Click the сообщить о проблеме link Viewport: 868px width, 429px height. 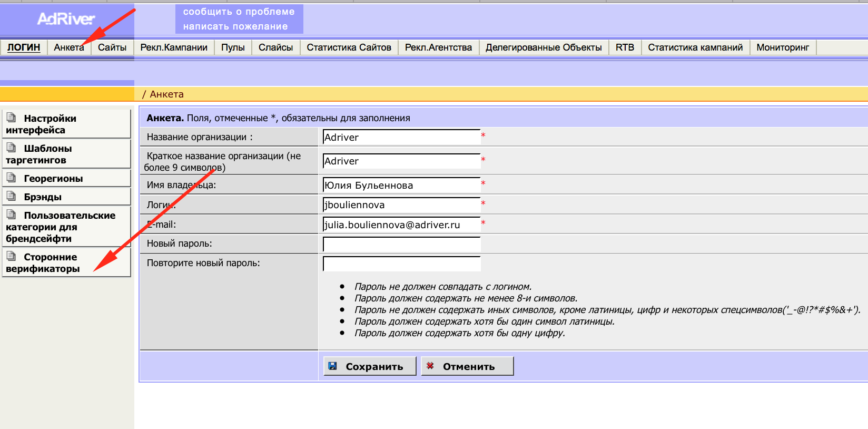tap(239, 12)
